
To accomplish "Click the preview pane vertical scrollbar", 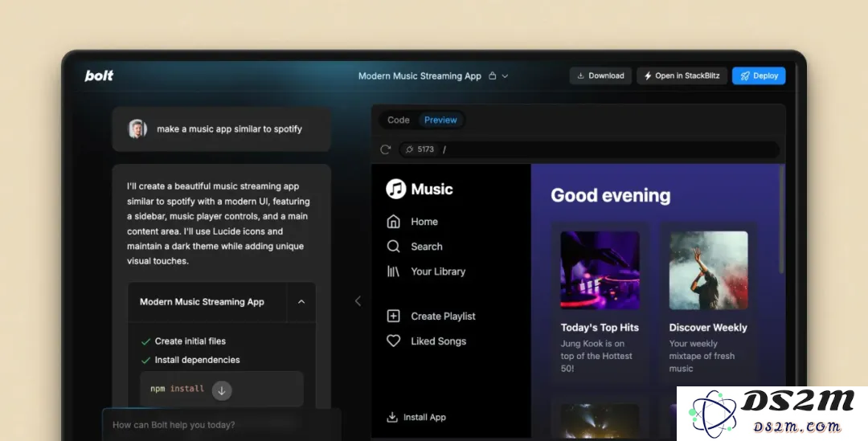I will [782, 219].
